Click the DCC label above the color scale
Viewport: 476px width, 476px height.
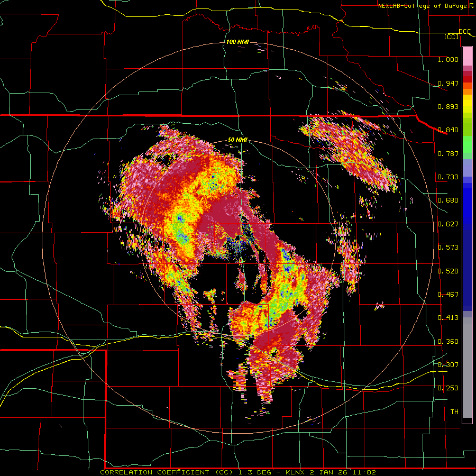pyautogui.click(x=464, y=32)
